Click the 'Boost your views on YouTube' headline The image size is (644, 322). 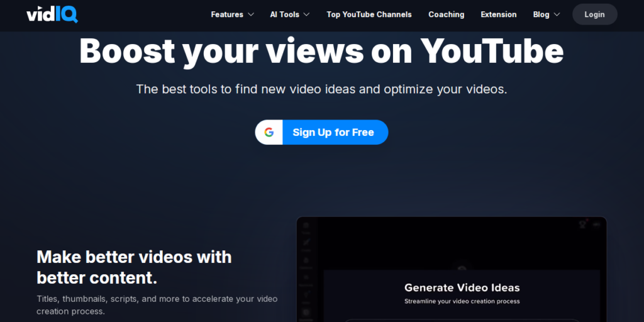(x=321, y=51)
